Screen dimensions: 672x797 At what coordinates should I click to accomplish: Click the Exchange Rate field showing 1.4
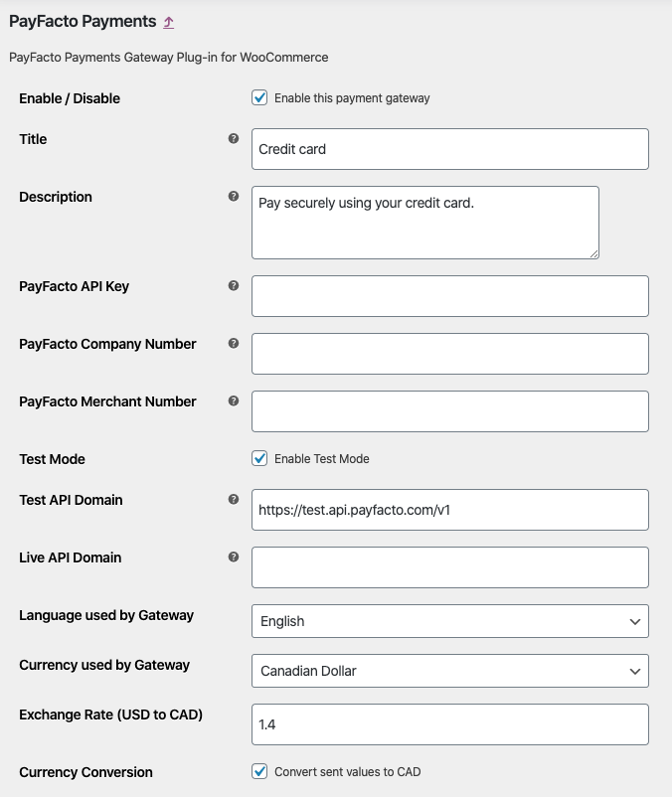pos(449,724)
